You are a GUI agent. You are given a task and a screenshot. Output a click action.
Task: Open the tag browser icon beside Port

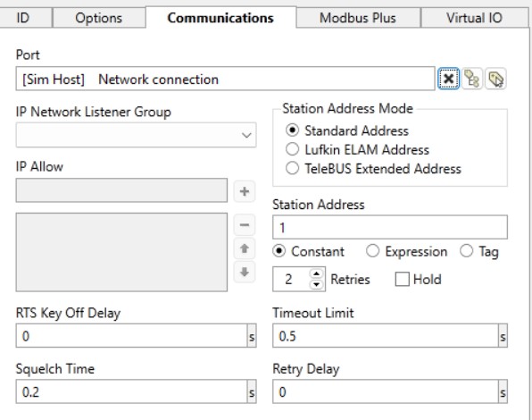(472, 79)
